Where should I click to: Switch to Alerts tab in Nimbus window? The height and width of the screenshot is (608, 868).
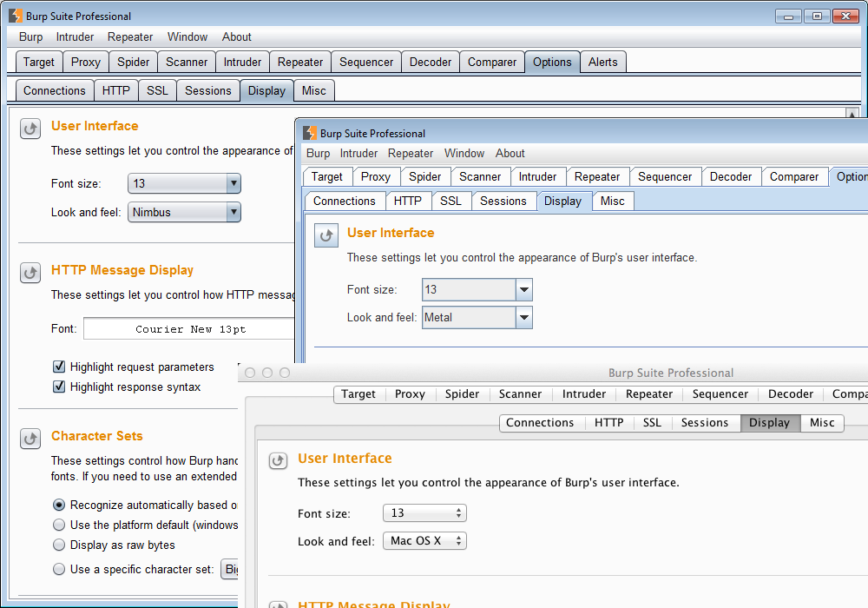tap(603, 62)
